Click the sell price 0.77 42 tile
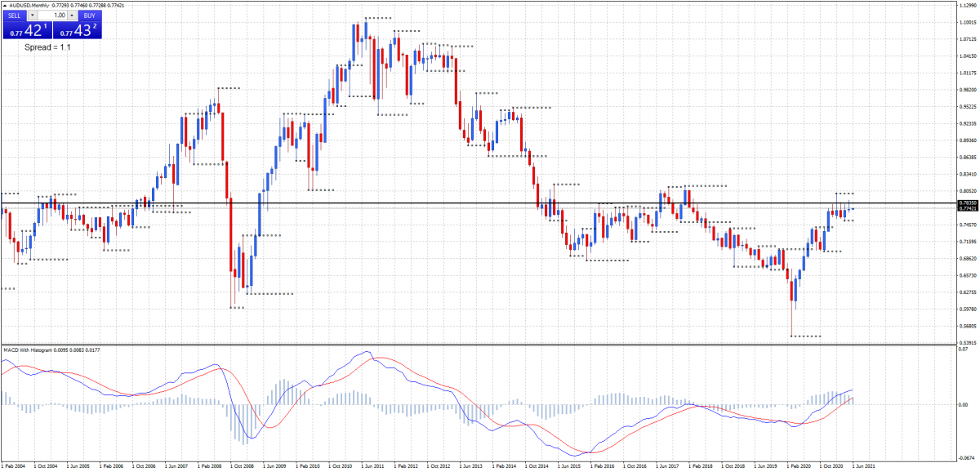The width and height of the screenshot is (980, 472). pos(28,30)
